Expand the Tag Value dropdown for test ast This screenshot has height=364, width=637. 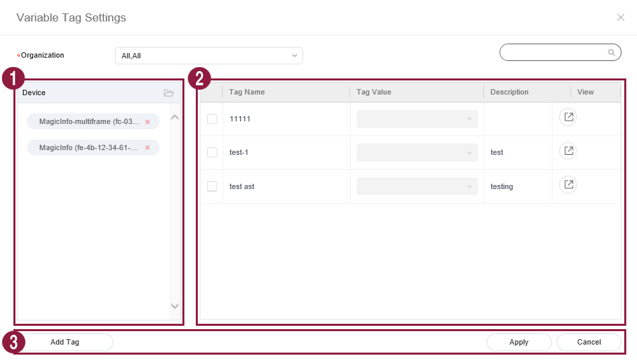[x=417, y=186]
